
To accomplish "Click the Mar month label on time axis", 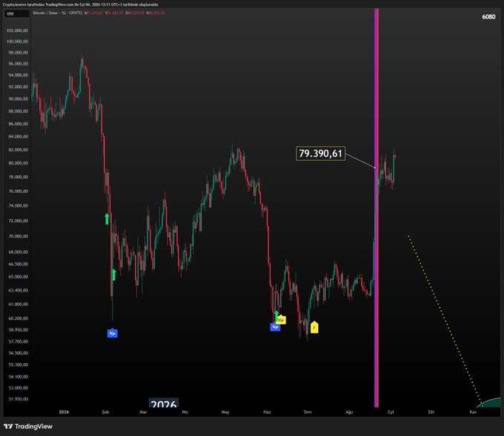I will tap(143, 412).
